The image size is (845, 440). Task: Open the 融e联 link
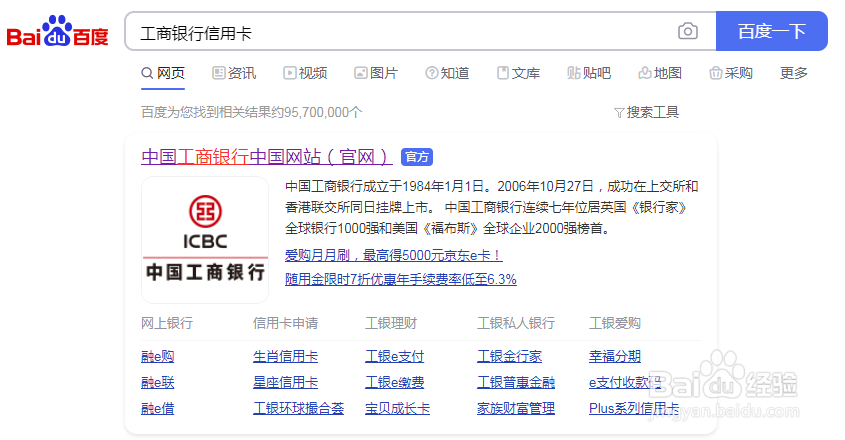pyautogui.click(x=158, y=382)
